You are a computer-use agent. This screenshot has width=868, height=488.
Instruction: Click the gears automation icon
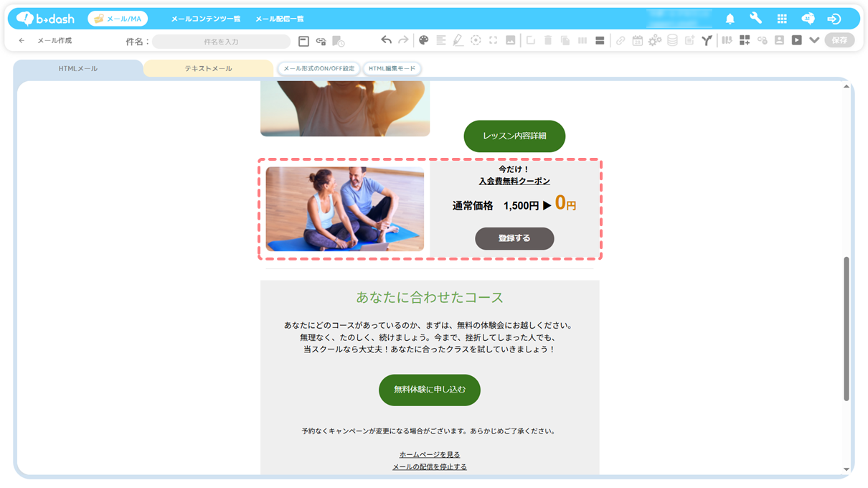click(655, 40)
